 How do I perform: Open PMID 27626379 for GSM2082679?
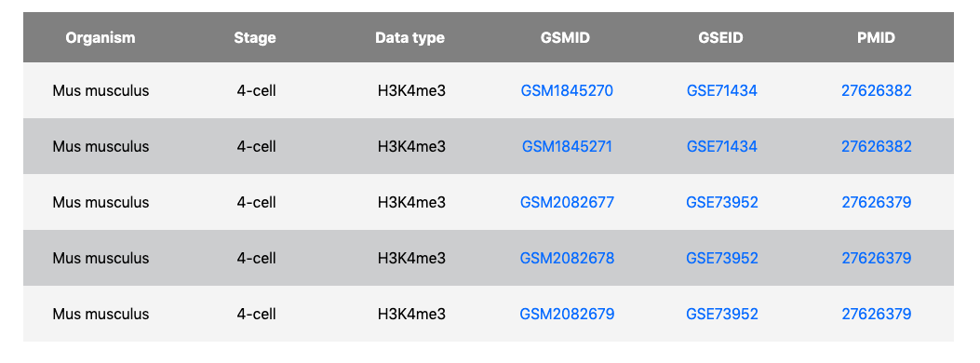(x=877, y=314)
